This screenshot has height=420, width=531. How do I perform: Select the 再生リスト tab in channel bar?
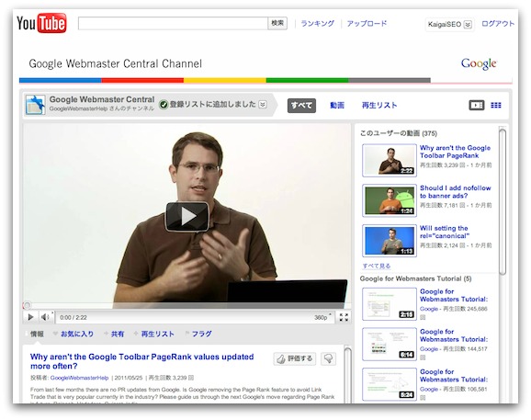(x=379, y=106)
